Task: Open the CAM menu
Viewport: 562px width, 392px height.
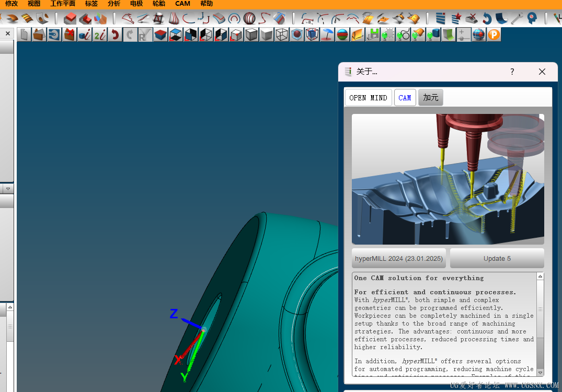Action: coord(182,4)
